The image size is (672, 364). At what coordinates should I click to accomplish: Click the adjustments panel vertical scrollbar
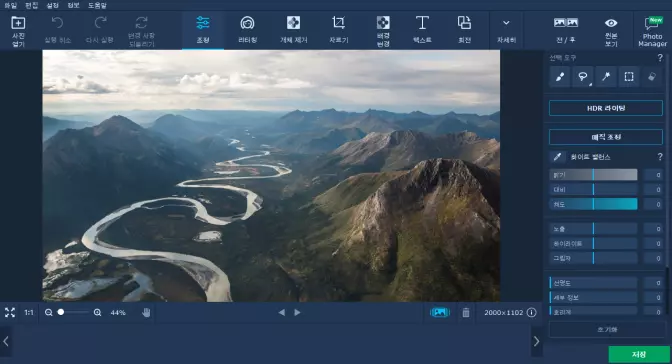[x=667, y=292]
